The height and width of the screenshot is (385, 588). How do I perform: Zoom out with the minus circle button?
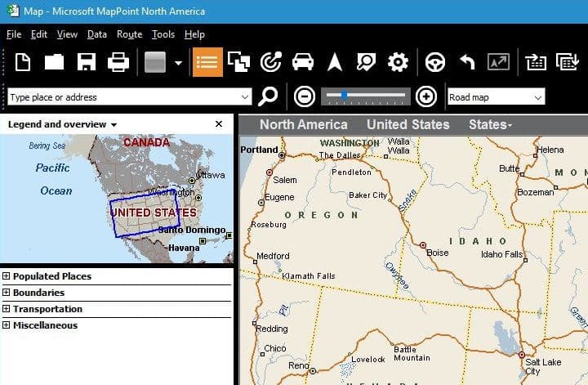pos(304,96)
